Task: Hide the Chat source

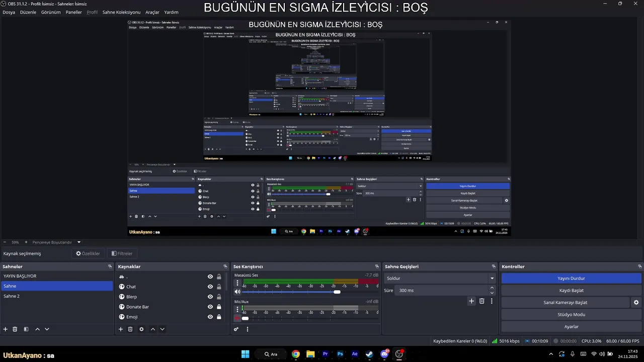Action: click(x=210, y=287)
